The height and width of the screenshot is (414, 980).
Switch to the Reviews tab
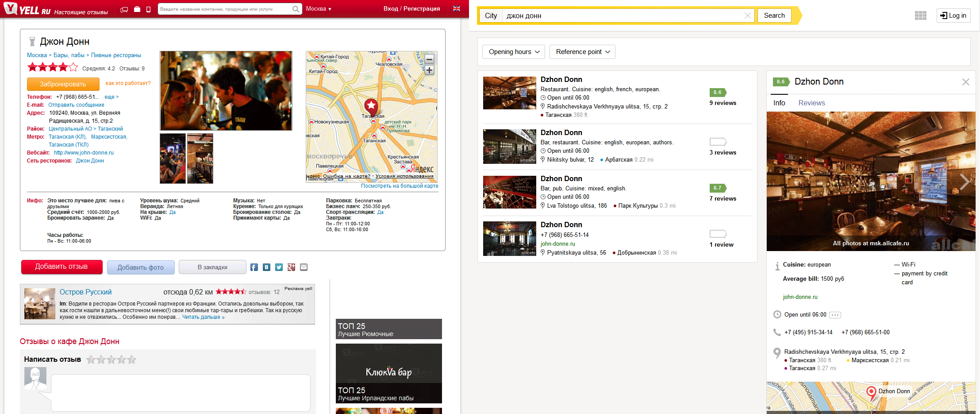click(x=811, y=103)
